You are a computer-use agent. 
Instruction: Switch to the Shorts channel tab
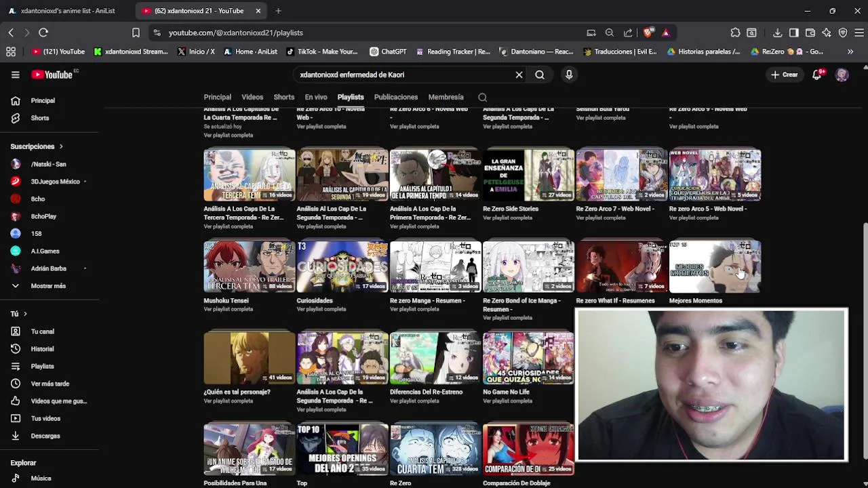coord(284,97)
